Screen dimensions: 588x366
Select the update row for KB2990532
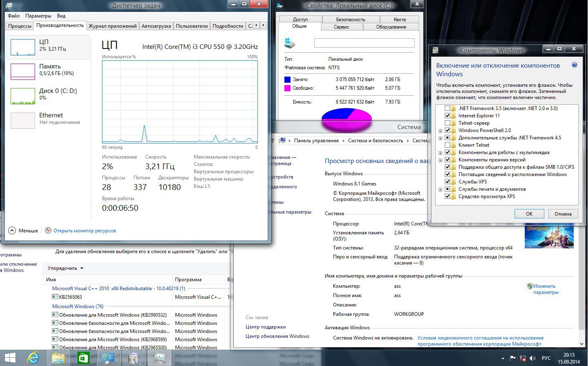click(137, 315)
